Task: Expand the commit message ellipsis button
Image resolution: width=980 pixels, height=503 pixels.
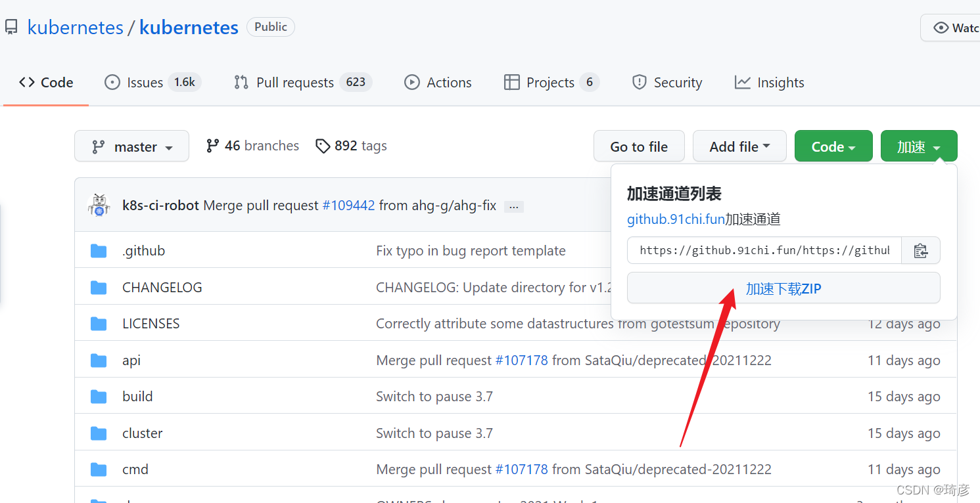Action: pyautogui.click(x=514, y=206)
